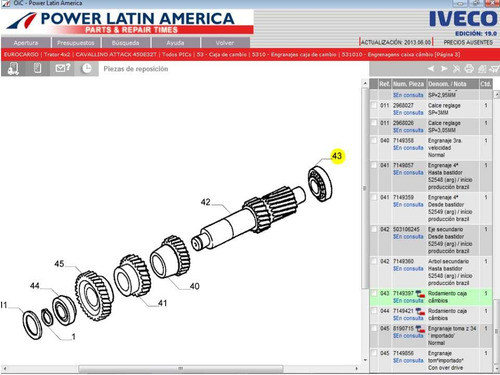
Task: Print the current diagram
Action: (469, 69)
